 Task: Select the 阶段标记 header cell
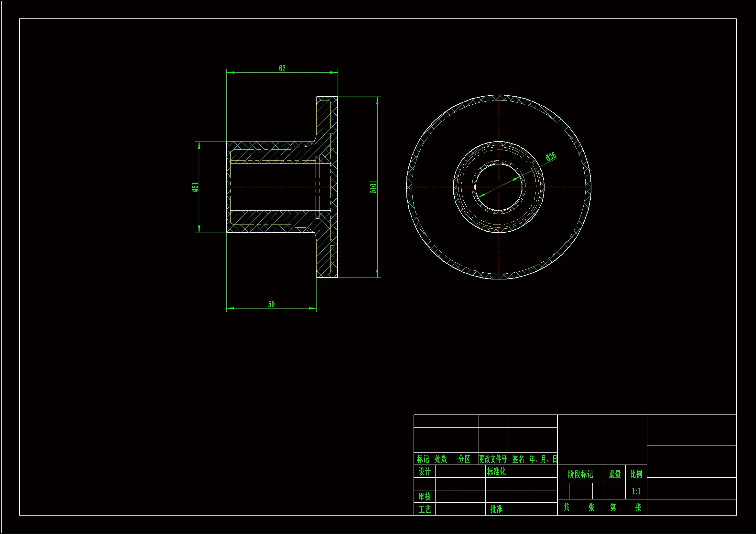point(580,474)
